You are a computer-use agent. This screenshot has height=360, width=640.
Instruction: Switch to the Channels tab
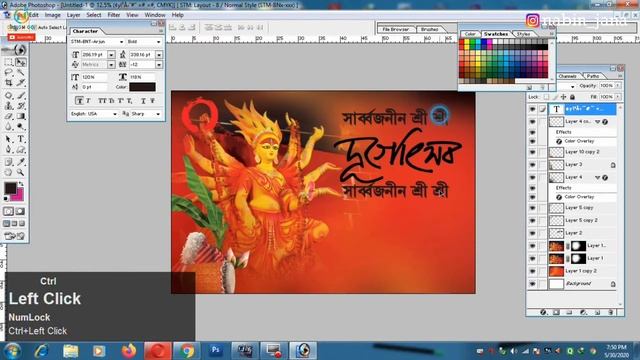tap(567, 76)
